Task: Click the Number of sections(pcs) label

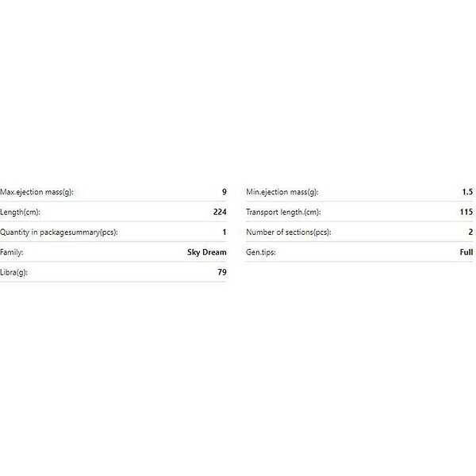Action: (288, 232)
